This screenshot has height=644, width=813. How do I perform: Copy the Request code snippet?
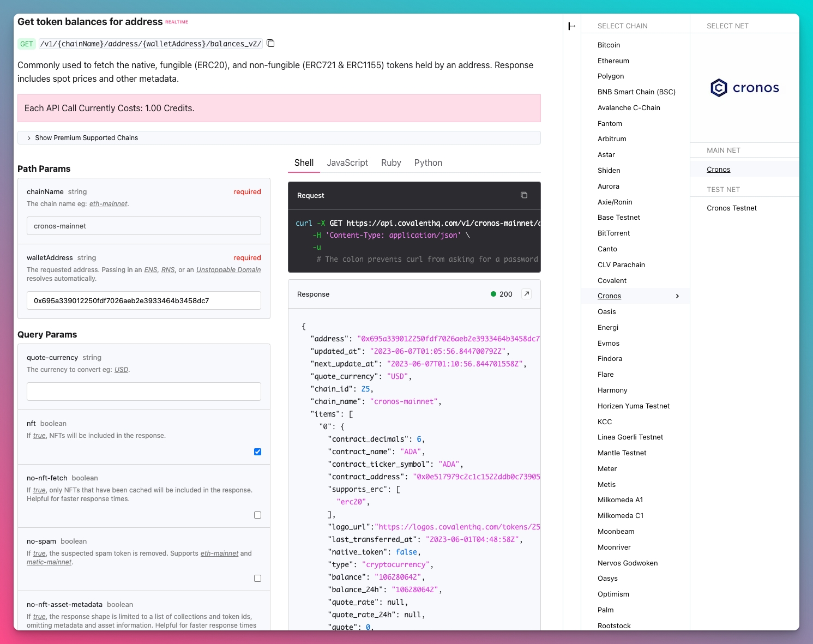(x=523, y=195)
